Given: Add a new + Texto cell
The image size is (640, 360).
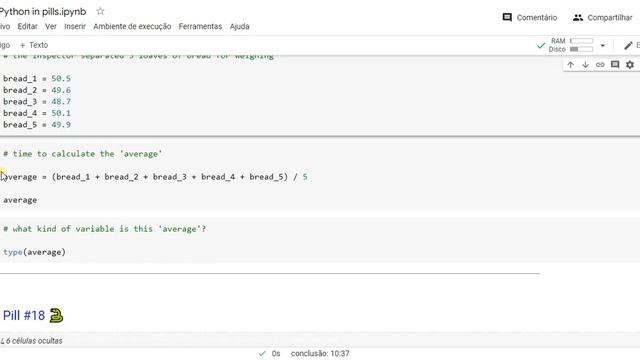Looking at the screenshot, I should (34, 45).
